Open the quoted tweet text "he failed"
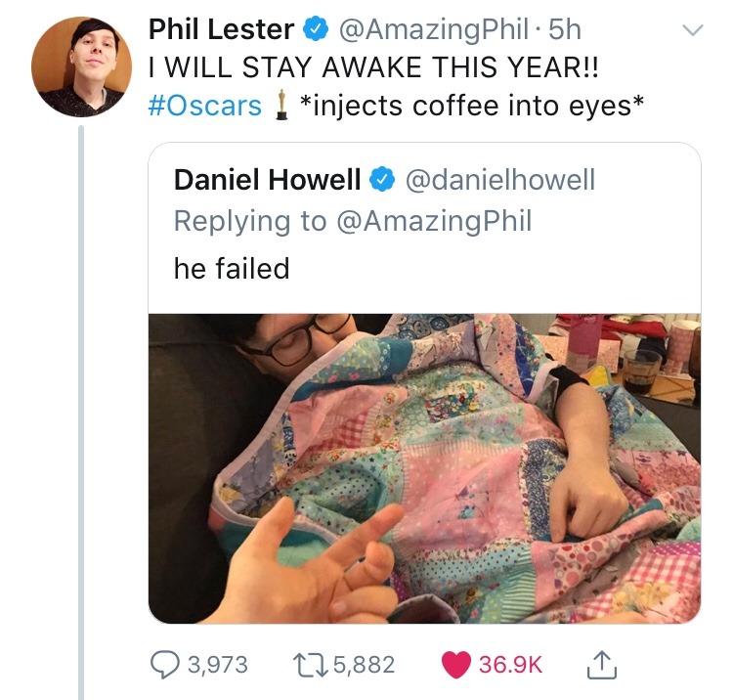Screen dimensions: 733x700 point(232,268)
